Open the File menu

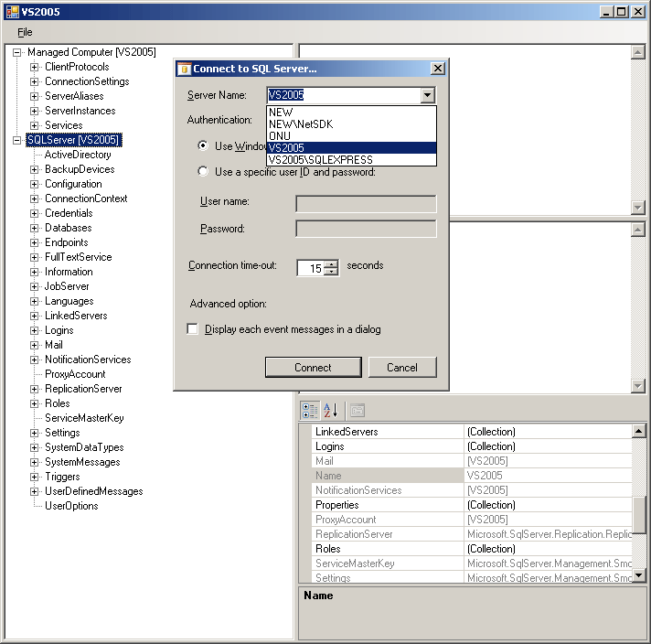[25, 32]
